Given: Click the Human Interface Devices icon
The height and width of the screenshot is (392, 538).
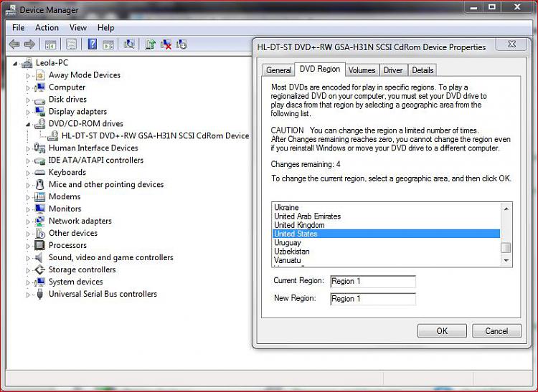Looking at the screenshot, I should tap(39, 148).
